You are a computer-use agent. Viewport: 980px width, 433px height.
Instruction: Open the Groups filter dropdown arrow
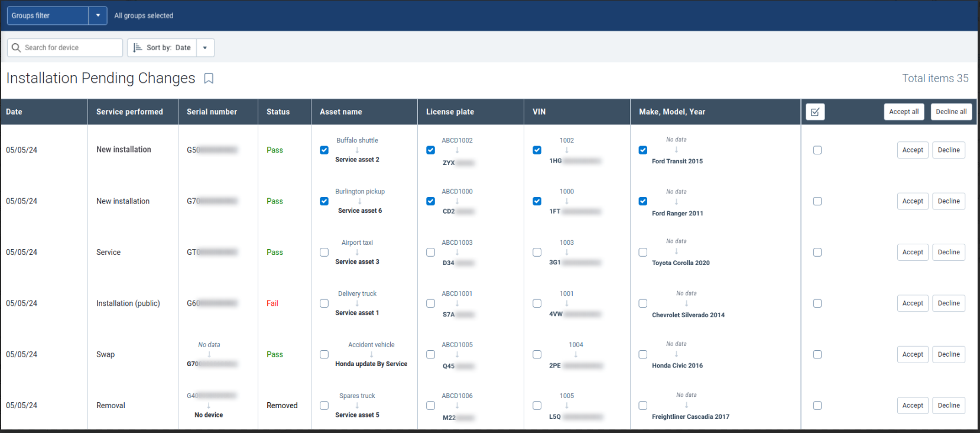pyautogui.click(x=98, y=15)
